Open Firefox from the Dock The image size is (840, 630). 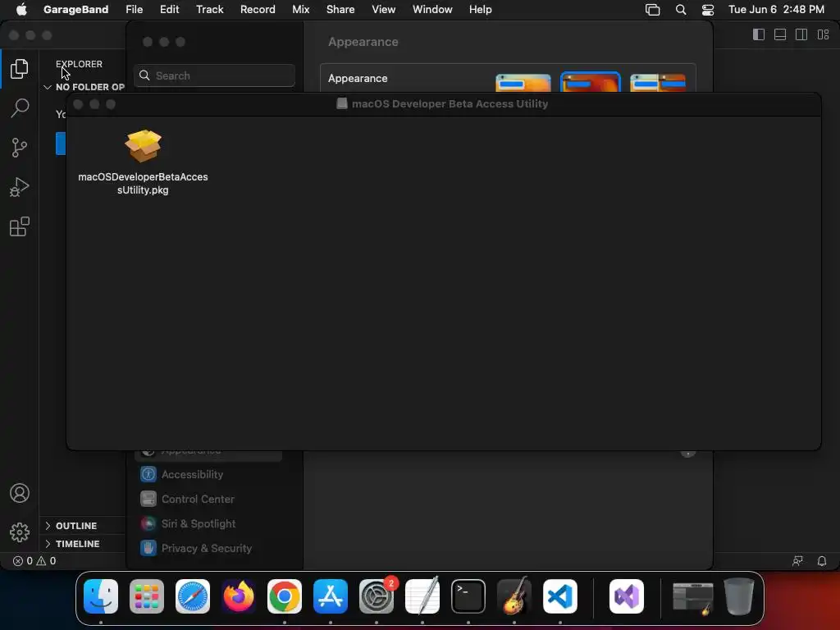tap(239, 596)
